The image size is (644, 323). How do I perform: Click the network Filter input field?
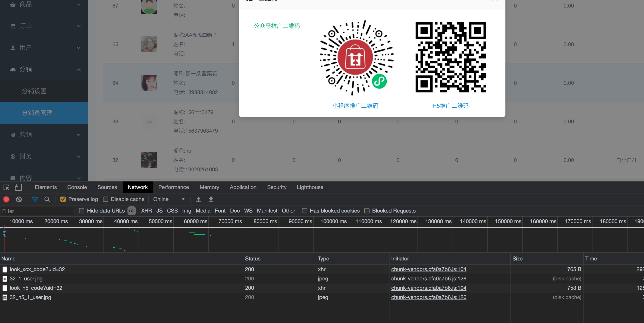click(37, 211)
